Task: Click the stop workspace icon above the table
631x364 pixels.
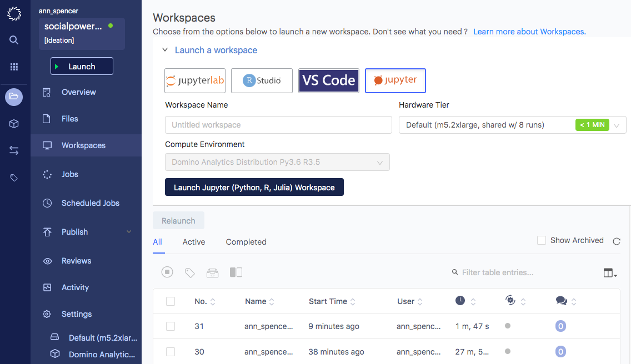Action: pyautogui.click(x=167, y=272)
